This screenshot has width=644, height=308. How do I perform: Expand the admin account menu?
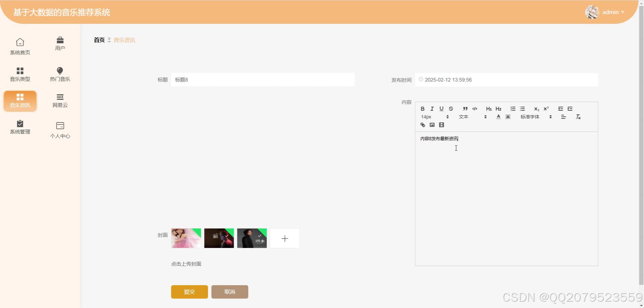612,12
